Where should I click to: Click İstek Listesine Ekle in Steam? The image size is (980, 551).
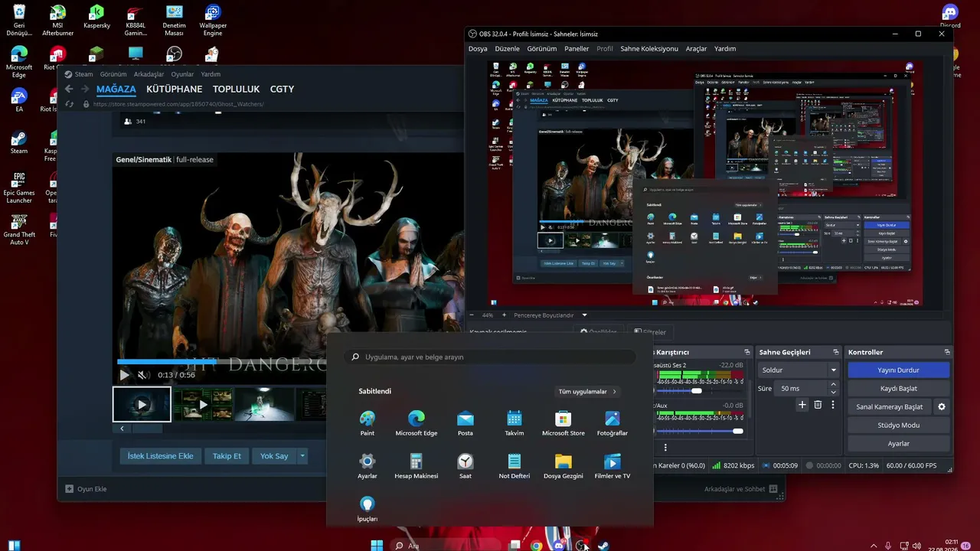coord(161,456)
